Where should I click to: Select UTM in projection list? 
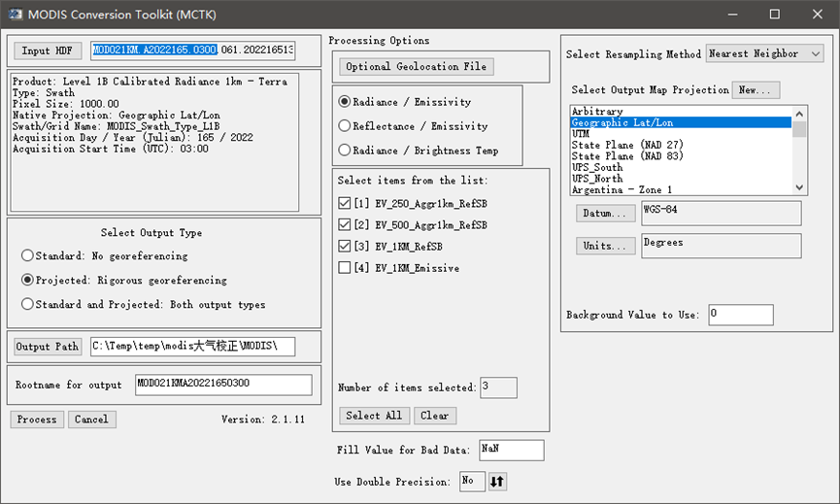click(681, 133)
